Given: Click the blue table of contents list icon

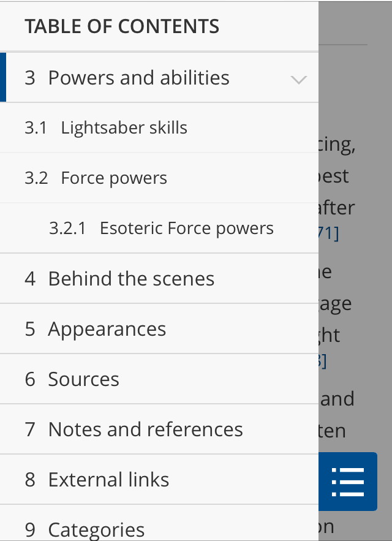Looking at the screenshot, I should [x=348, y=482].
